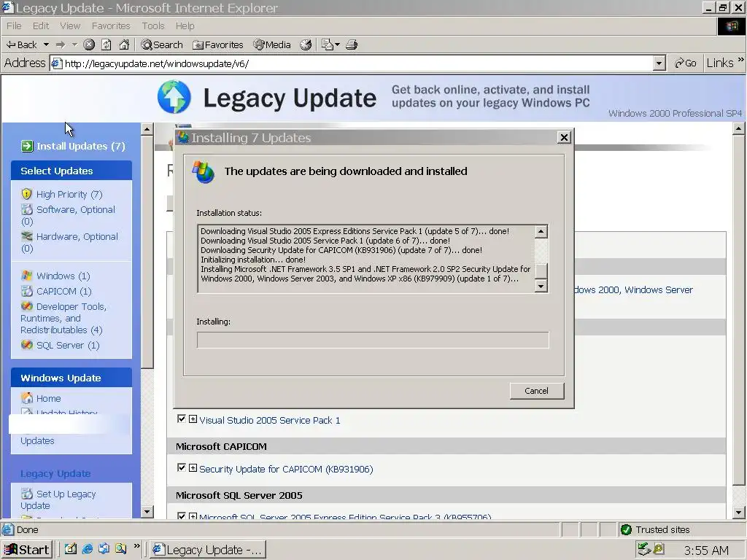
Task: Click the High Priority shield icon
Action: click(27, 194)
